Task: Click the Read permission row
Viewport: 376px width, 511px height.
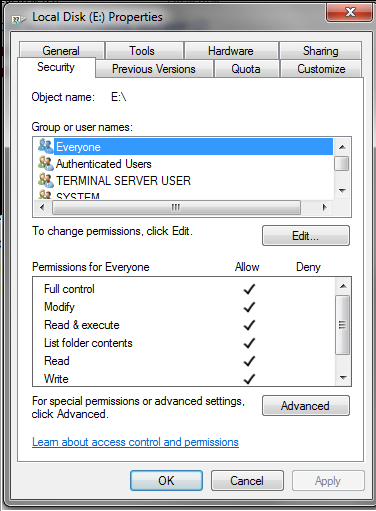Action: [184, 361]
